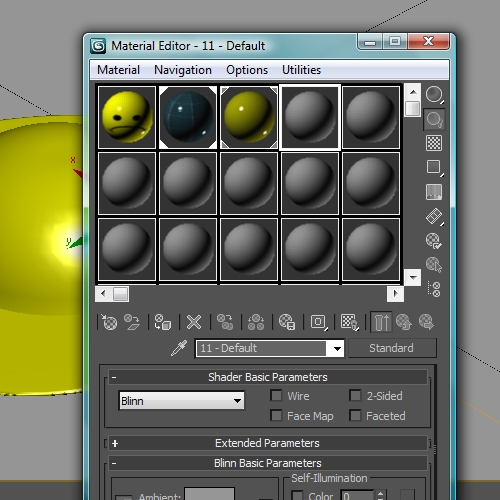This screenshot has width=500, height=500.
Task: Toggle the checkered Background icon
Action: 434,143
